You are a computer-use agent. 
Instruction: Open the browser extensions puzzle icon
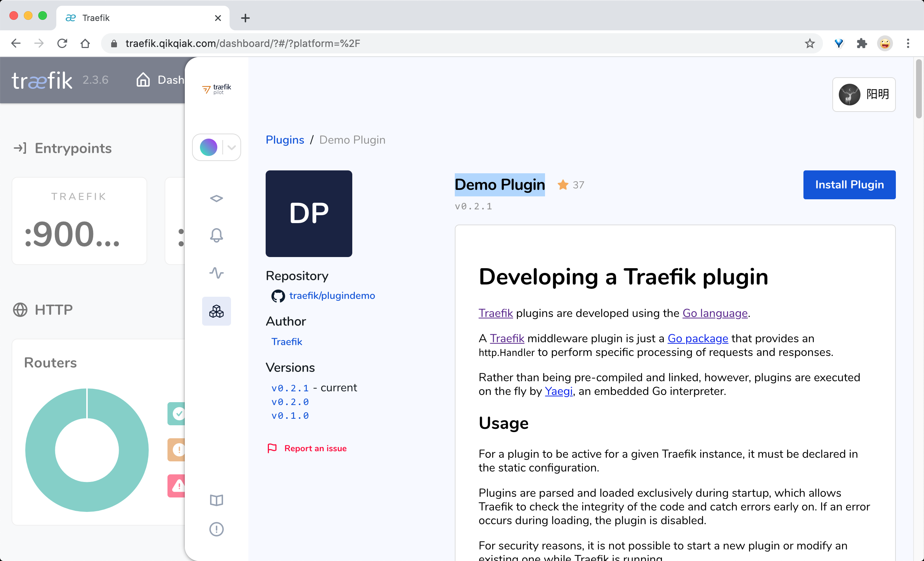(862, 43)
